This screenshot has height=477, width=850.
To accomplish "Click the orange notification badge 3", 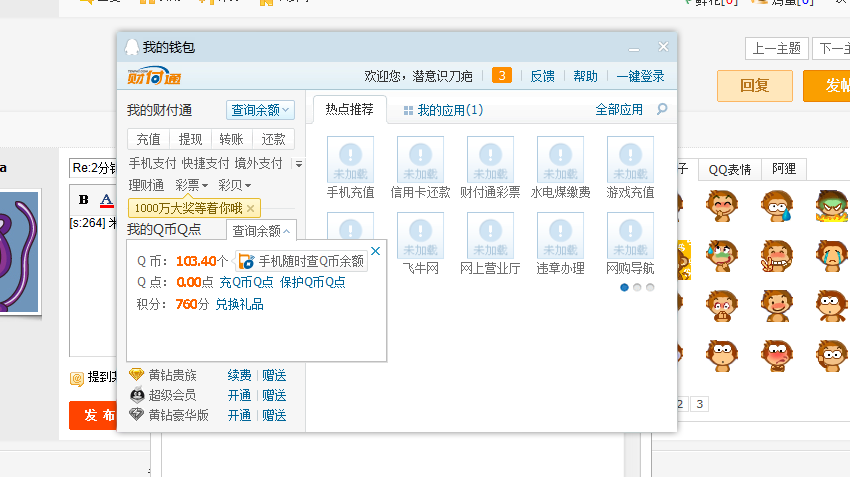I will [502, 75].
